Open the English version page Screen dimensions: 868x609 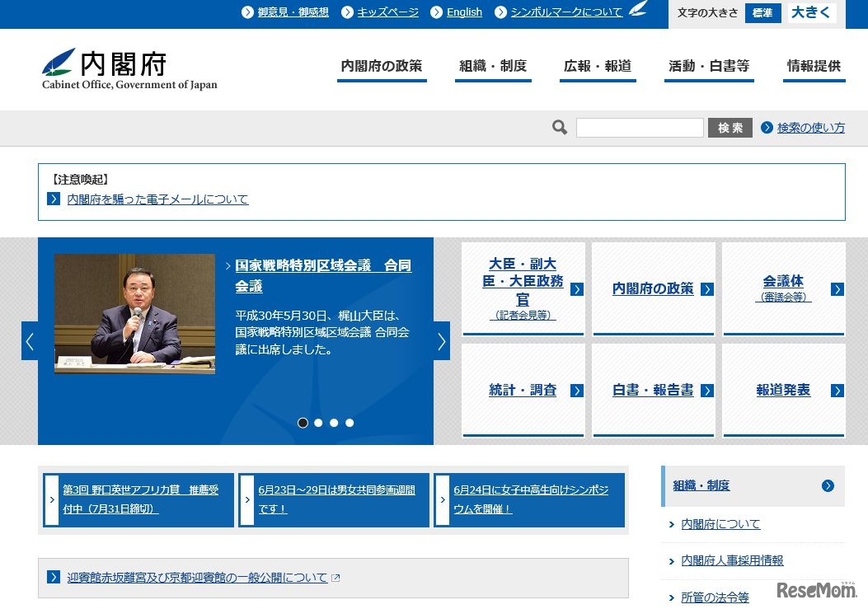click(x=464, y=12)
